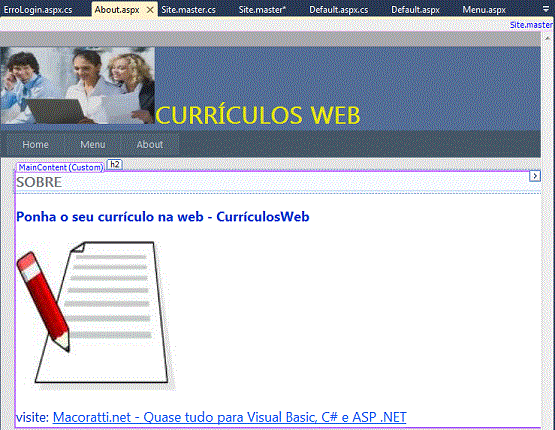
Task: Open the Macoratti.net hyperlink
Action: click(x=229, y=417)
